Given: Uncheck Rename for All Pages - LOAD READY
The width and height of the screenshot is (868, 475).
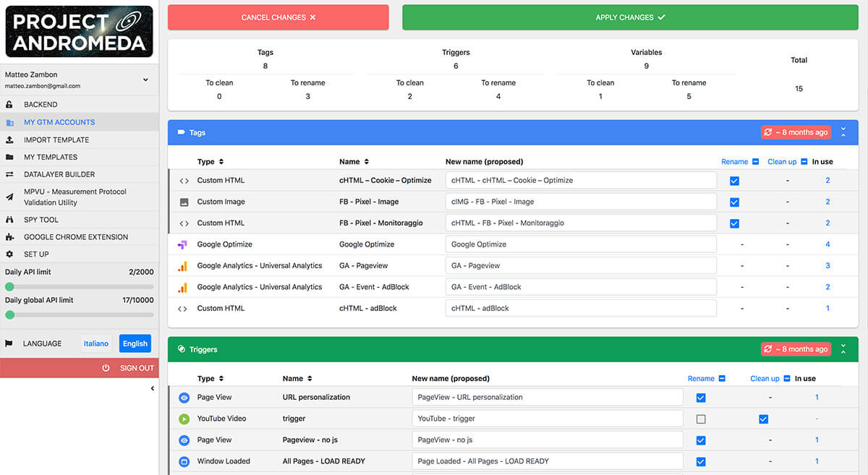Looking at the screenshot, I should pos(700,461).
